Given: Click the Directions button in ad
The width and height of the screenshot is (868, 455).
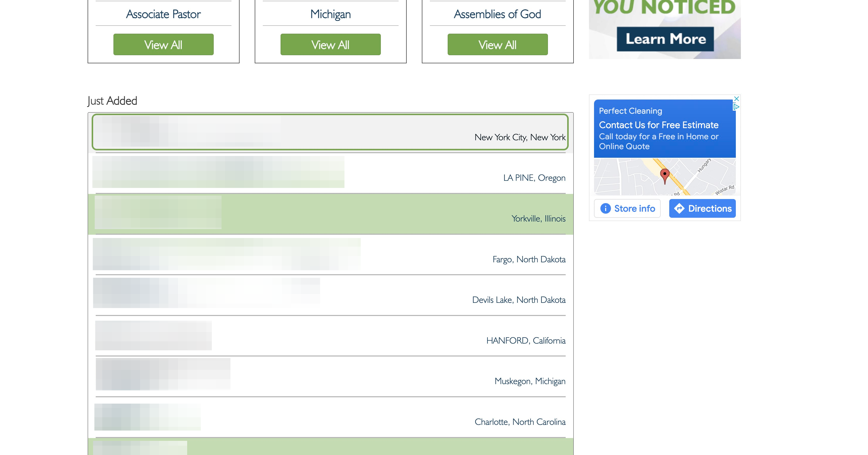Looking at the screenshot, I should (702, 208).
